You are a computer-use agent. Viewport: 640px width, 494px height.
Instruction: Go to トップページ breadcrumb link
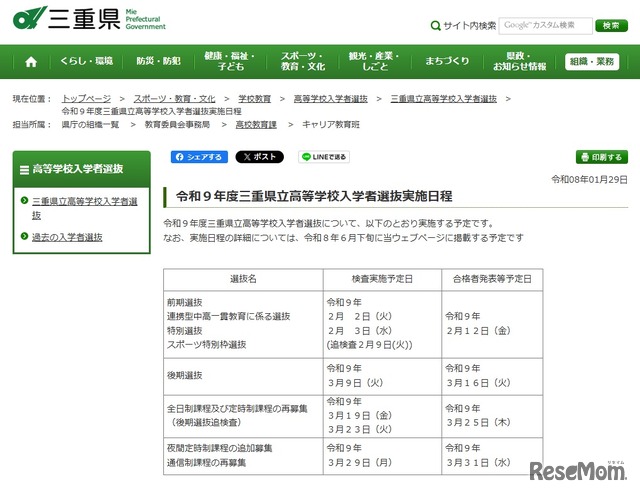point(86,99)
